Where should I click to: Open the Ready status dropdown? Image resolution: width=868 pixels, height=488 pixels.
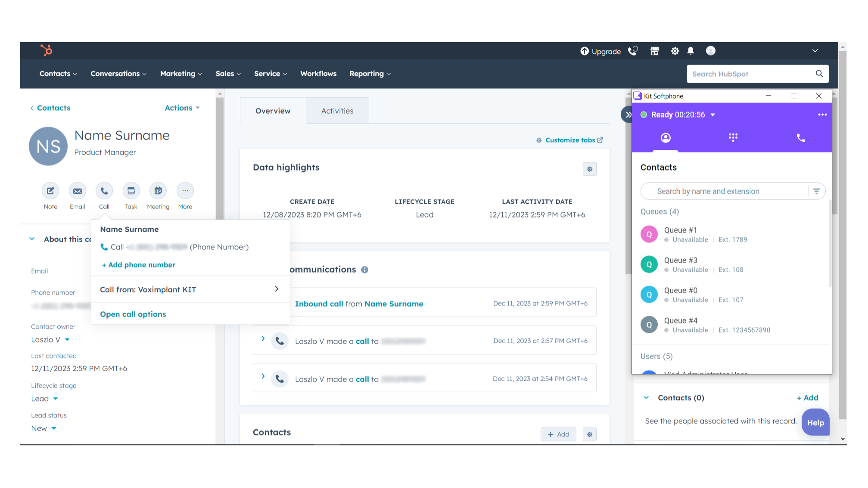click(x=712, y=115)
